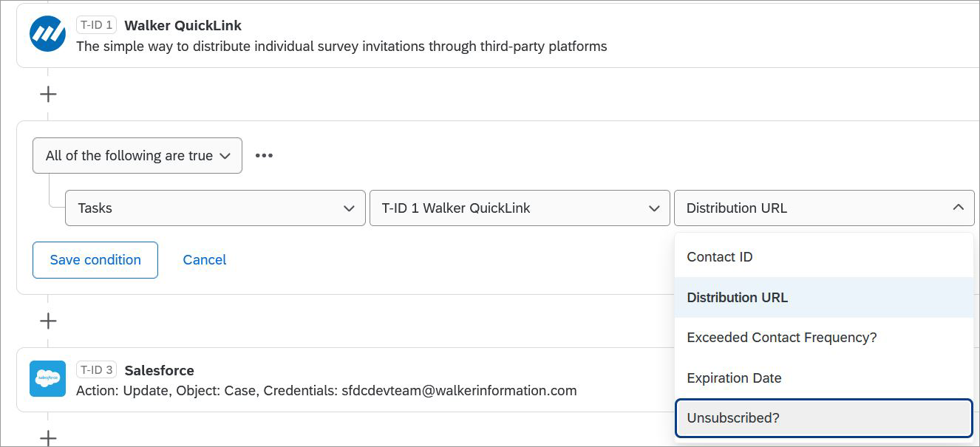Select Distribution URL option in list

point(824,298)
